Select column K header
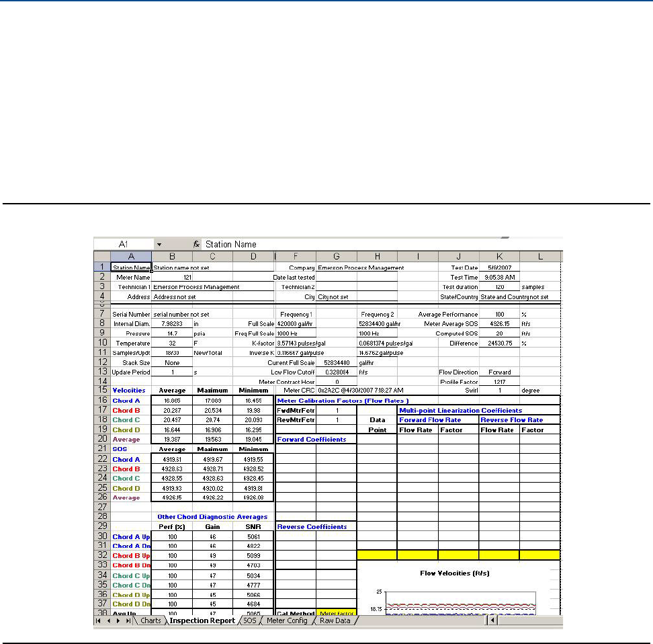Viewport: 653px width, 644px height. 499,256
